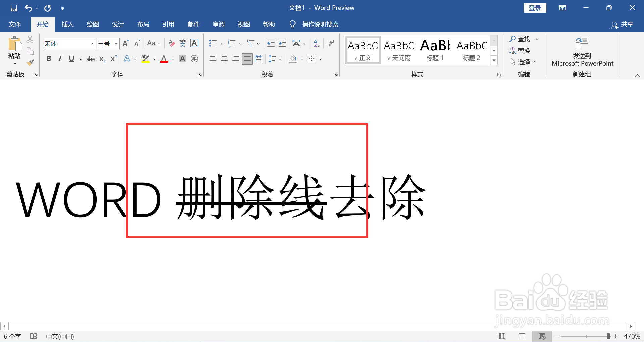Sort text with the A-Z icon
This screenshot has height=342, width=644.
coord(317,43)
